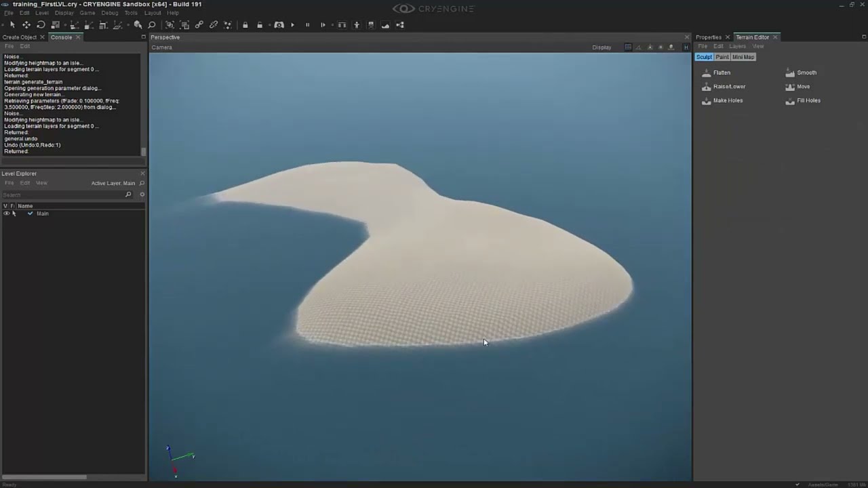This screenshot has height=488, width=868.
Task: Click the chain Link objects icon
Action: click(x=199, y=25)
